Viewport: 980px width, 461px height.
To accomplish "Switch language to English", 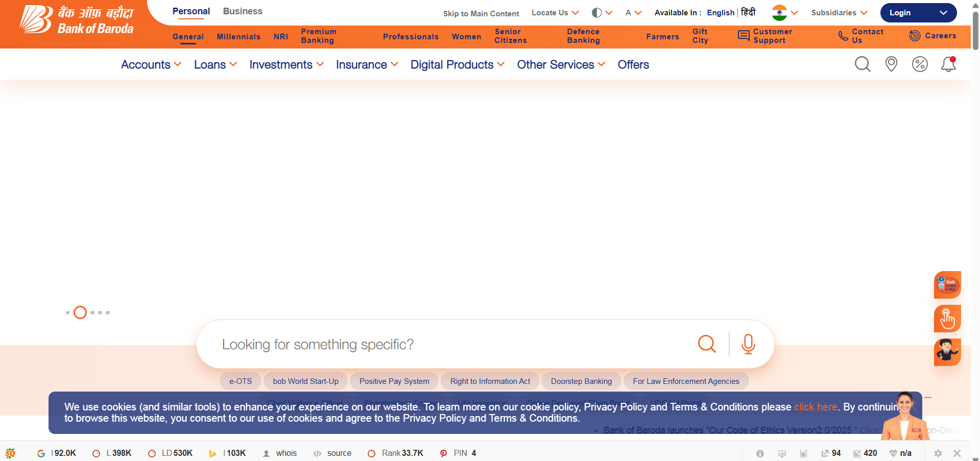I will (x=721, y=13).
